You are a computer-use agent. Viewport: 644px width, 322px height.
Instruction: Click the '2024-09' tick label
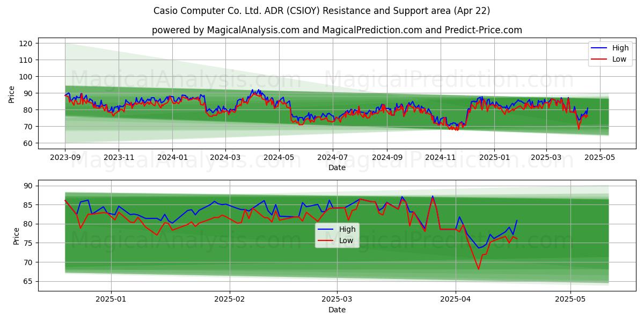click(387, 158)
